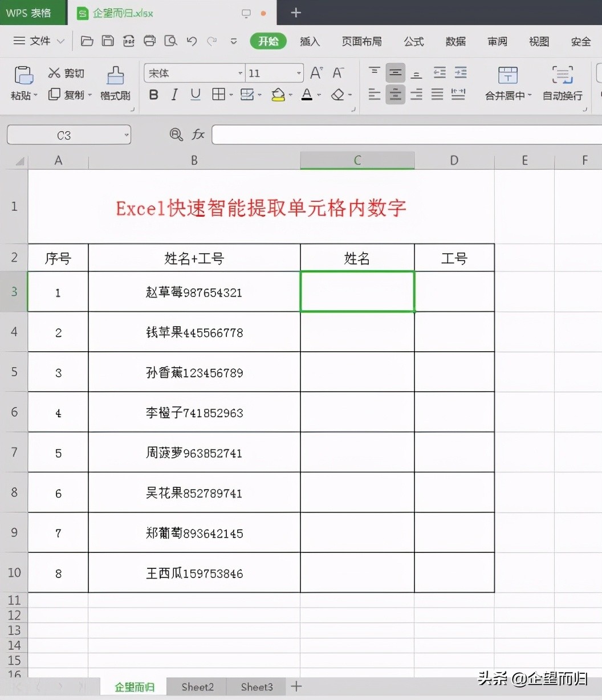
Task: Click cell containing 赵草莓987654321
Action: tap(194, 292)
